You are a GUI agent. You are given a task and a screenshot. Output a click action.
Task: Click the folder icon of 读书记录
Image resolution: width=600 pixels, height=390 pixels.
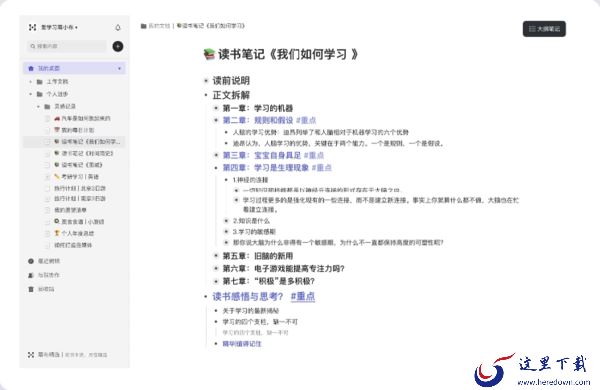47,106
